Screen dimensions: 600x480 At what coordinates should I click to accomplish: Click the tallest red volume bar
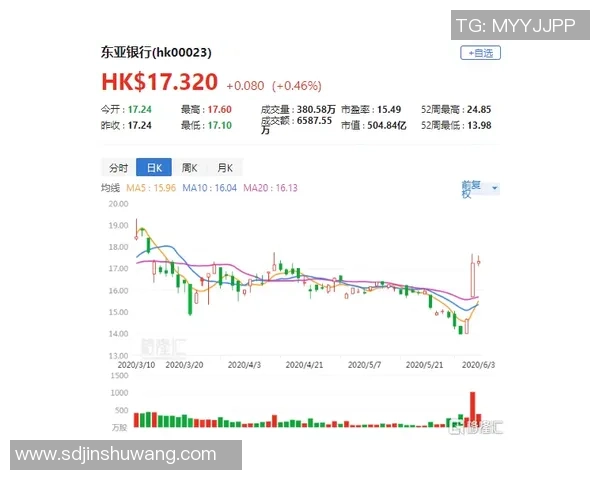[473, 409]
